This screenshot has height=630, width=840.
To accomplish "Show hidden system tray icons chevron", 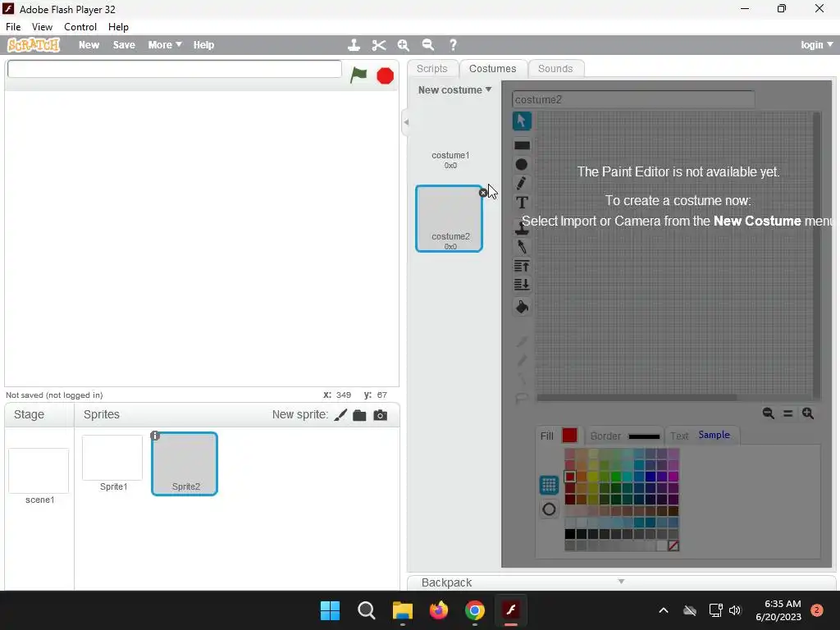I will [663, 610].
